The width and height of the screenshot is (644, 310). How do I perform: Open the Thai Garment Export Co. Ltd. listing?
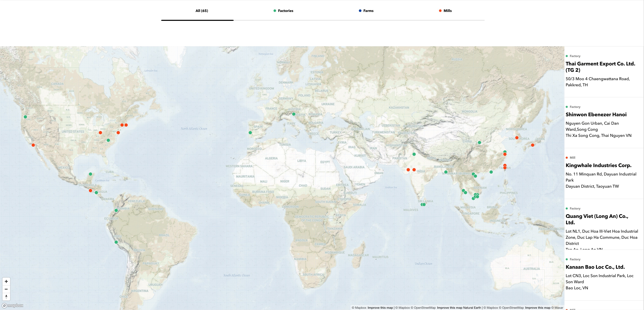(x=604, y=72)
